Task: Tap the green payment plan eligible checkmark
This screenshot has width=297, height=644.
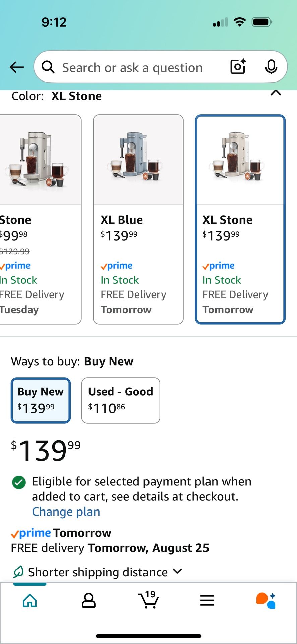Action: pyautogui.click(x=19, y=482)
